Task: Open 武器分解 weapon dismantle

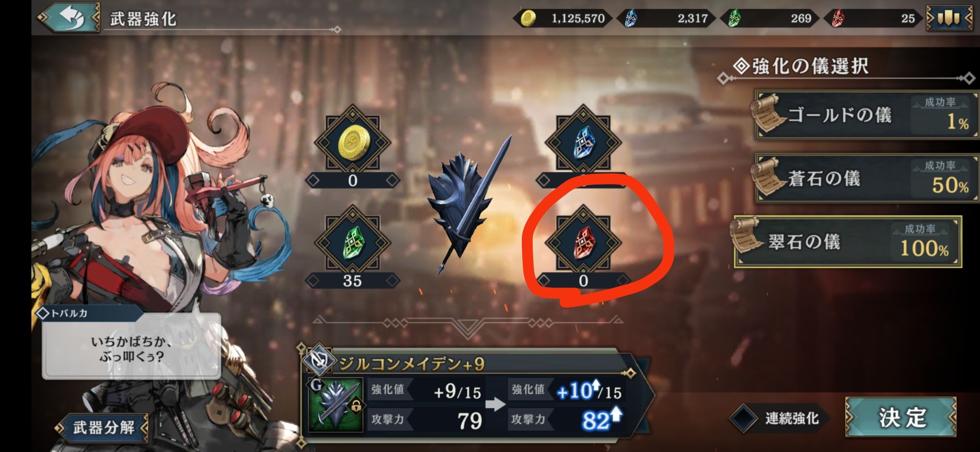Action: click(x=103, y=428)
